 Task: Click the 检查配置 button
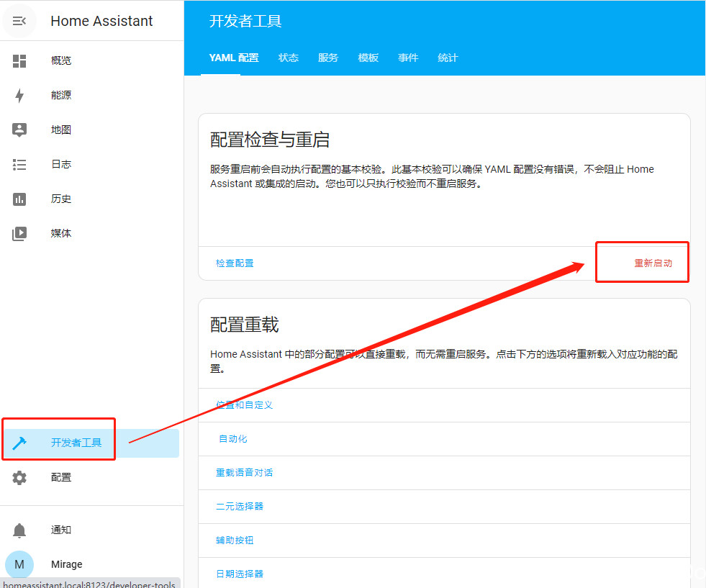click(x=235, y=263)
